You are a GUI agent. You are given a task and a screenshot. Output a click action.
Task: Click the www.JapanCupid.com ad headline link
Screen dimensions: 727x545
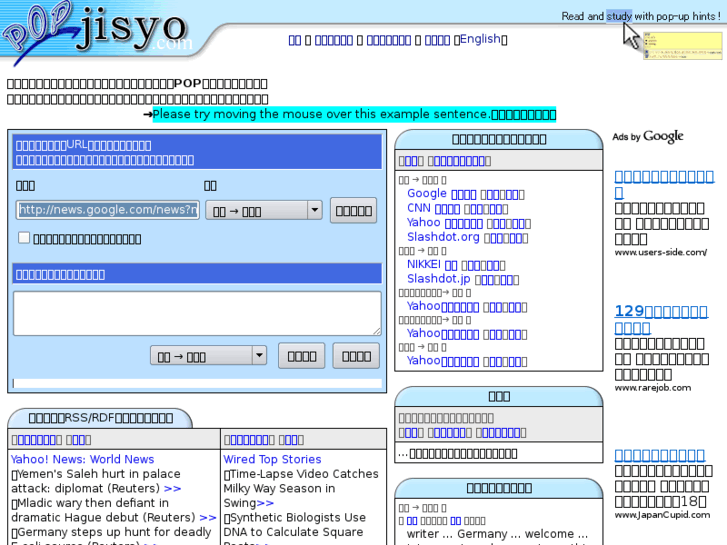[x=660, y=455]
